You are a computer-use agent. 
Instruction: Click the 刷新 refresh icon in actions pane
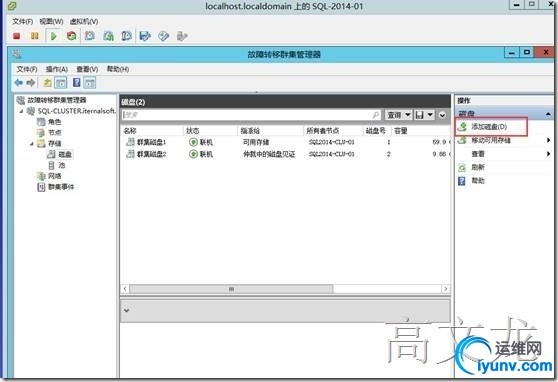[x=462, y=167]
